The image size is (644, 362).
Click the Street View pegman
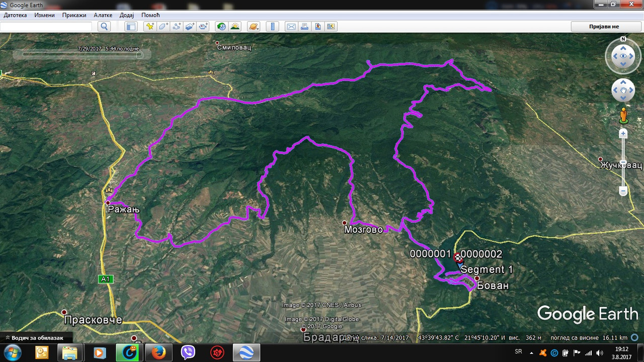[623, 115]
